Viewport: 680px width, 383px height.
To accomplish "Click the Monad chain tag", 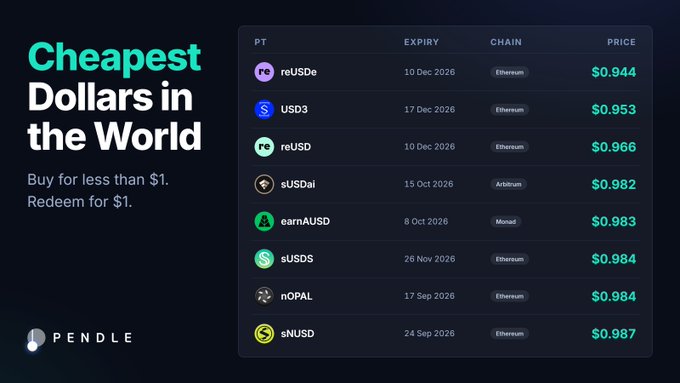I will click(x=506, y=222).
